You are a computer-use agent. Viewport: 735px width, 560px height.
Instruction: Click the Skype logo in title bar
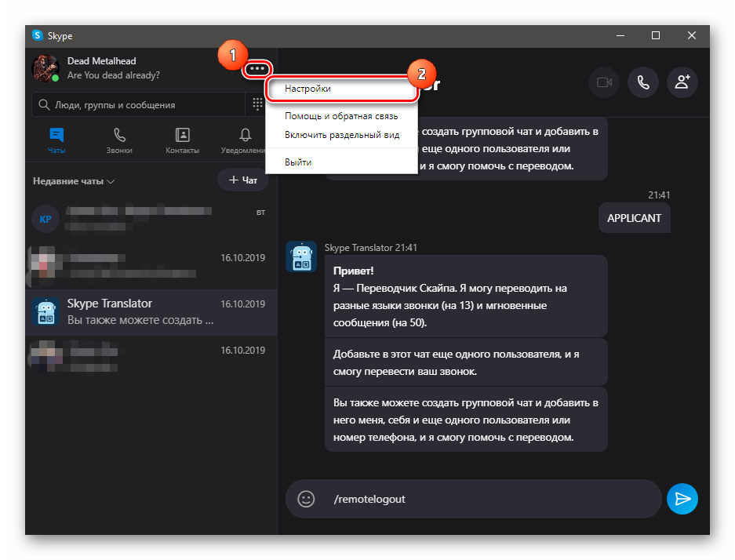pos(38,35)
